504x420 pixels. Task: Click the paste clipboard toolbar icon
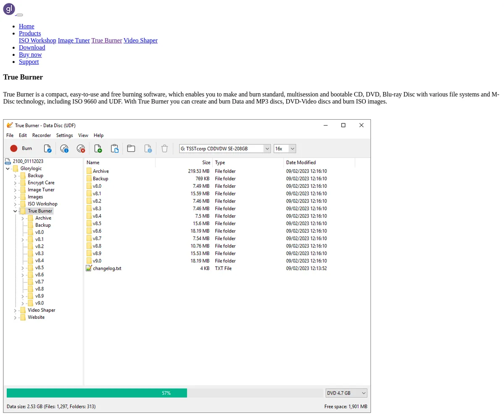click(x=115, y=148)
